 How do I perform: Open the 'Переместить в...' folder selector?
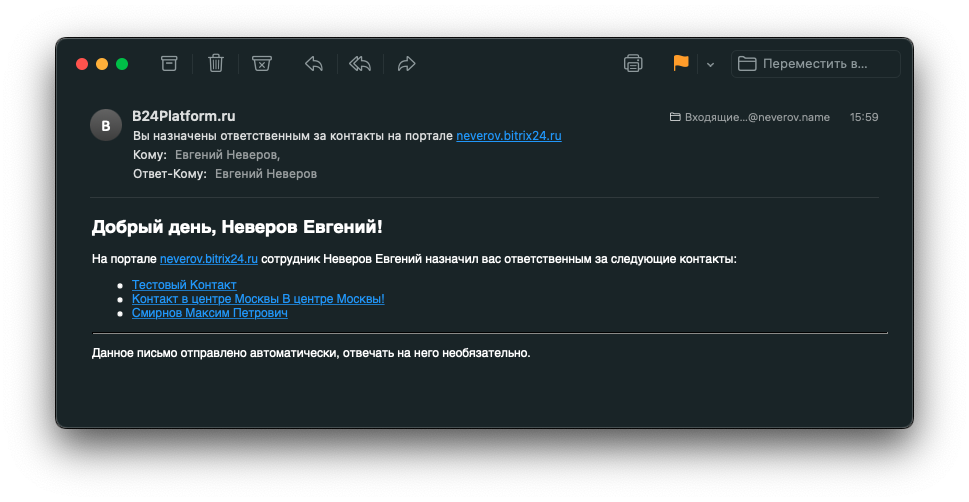(815, 64)
